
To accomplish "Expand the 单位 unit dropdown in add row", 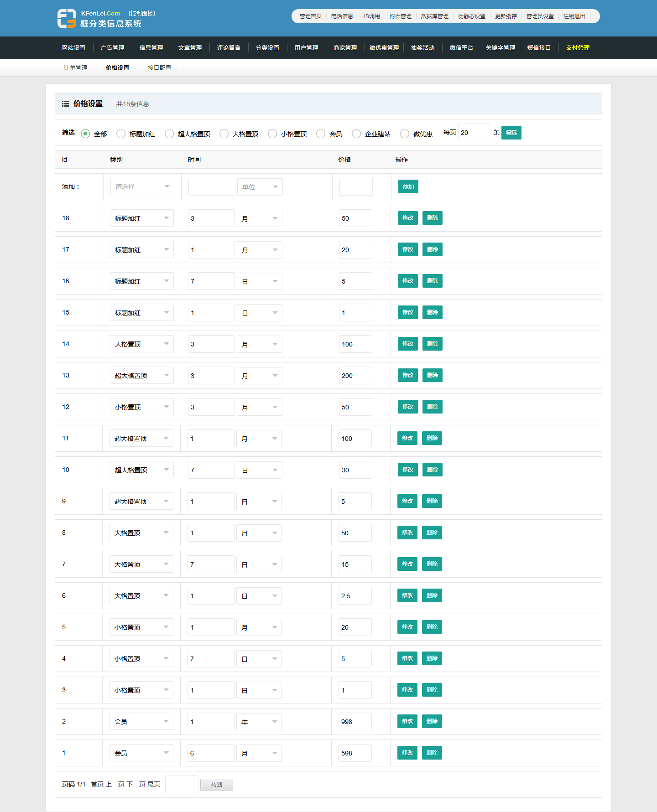I will [260, 187].
